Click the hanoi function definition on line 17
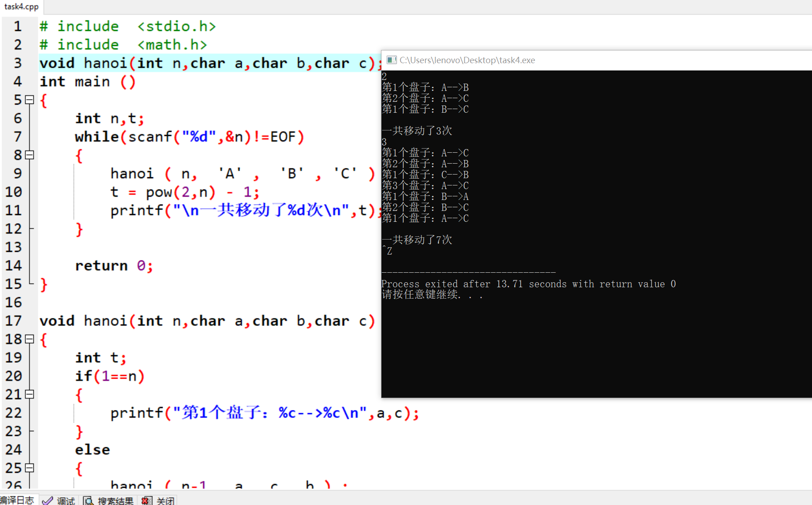 pyautogui.click(x=207, y=321)
